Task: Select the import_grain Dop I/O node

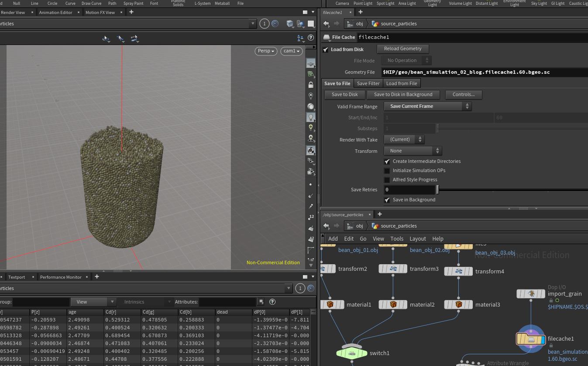Action: tap(531, 294)
